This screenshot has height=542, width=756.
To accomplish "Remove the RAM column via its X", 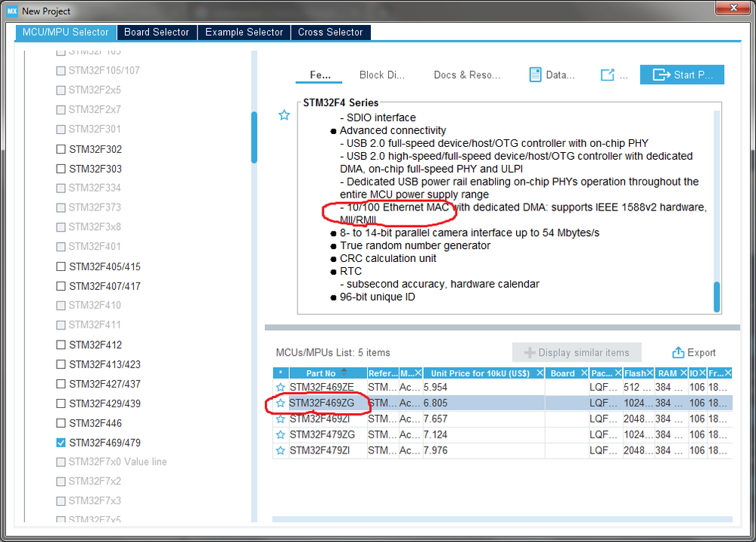I will pyautogui.click(x=683, y=372).
